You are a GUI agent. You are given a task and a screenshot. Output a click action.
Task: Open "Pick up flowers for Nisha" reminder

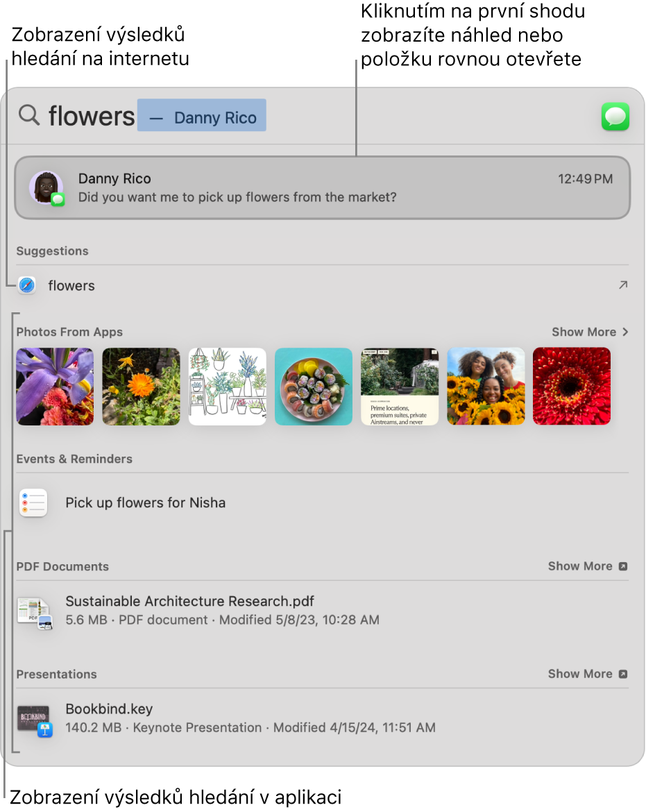tap(323, 503)
